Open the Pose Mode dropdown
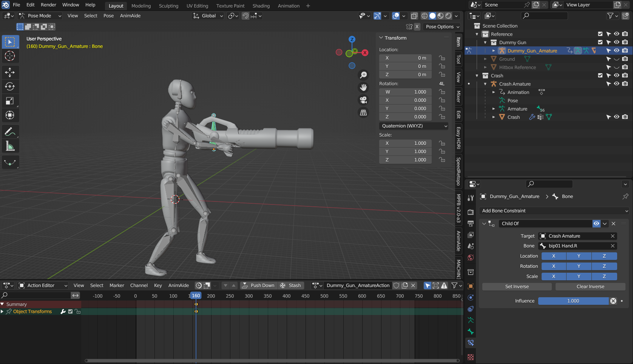 40,16
